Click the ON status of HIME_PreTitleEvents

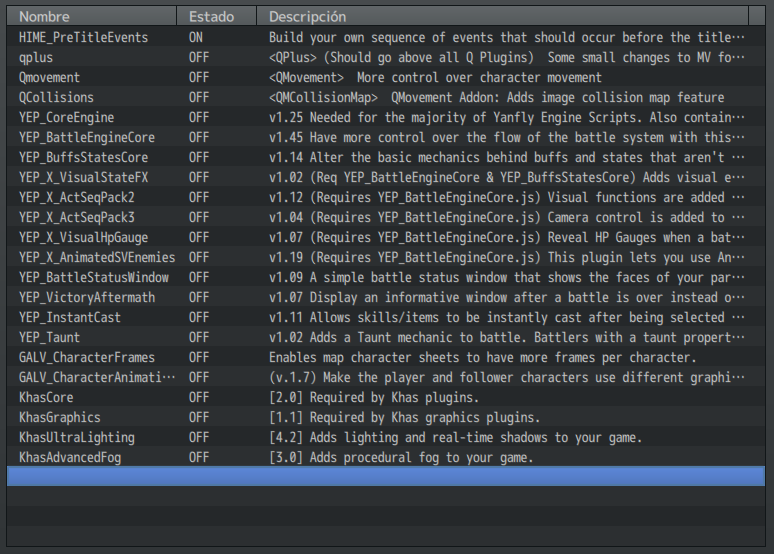point(195,38)
